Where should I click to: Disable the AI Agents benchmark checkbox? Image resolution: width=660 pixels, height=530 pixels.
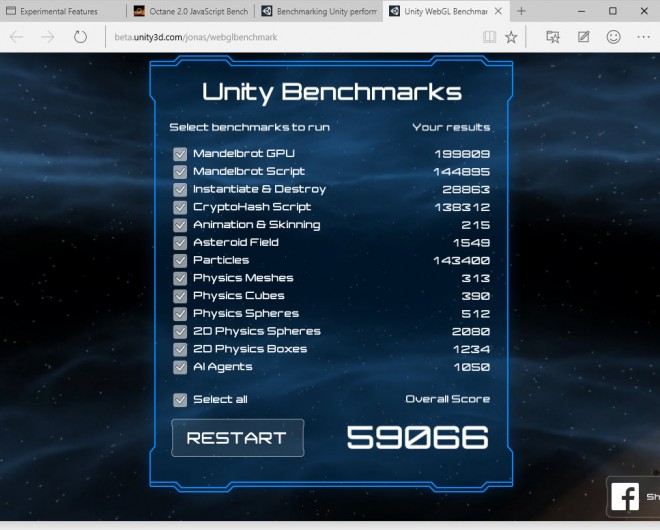(180, 367)
